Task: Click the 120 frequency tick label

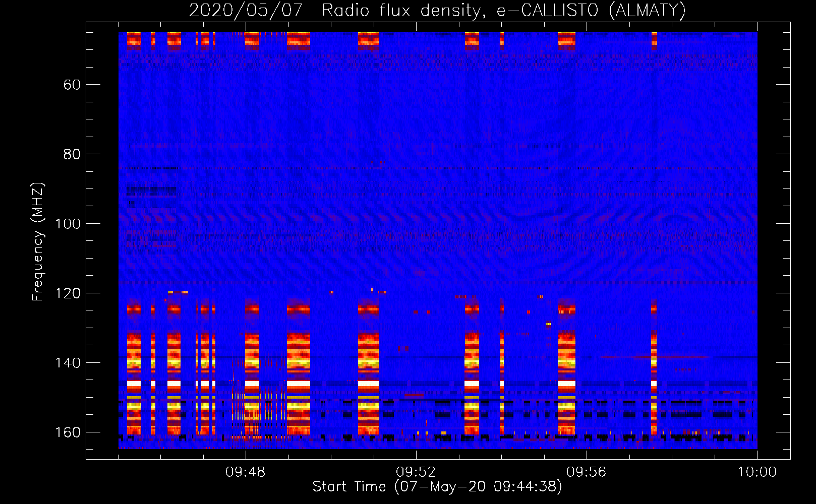Action: pos(68,293)
